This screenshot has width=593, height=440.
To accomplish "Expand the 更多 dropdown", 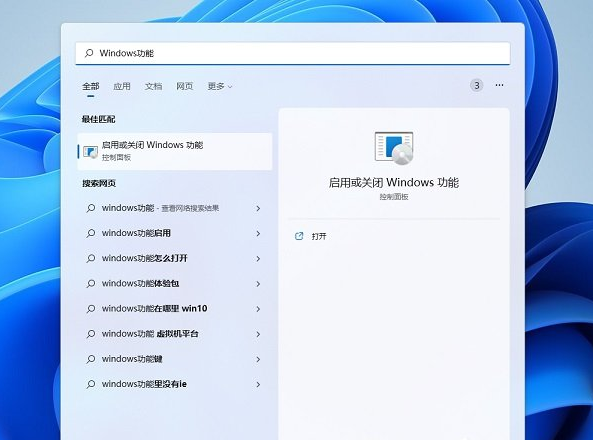I will click(220, 86).
